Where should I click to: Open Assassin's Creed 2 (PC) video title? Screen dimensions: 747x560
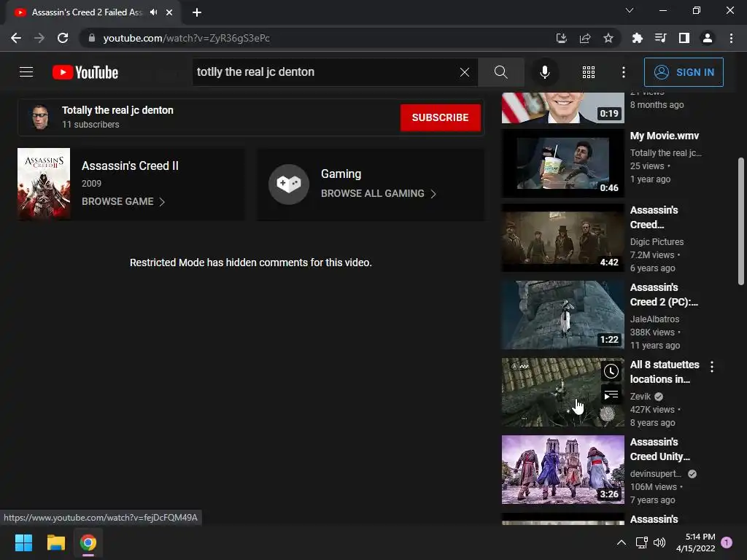(x=664, y=295)
